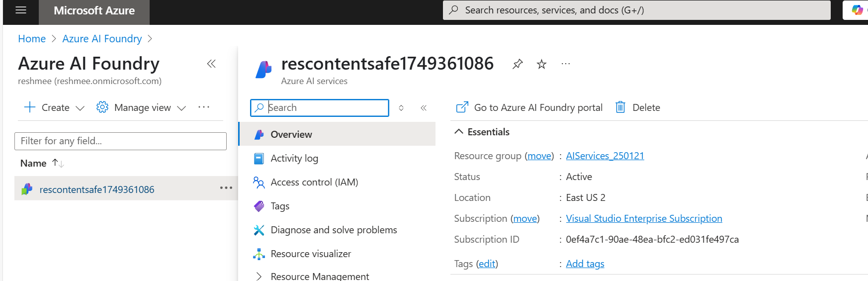This screenshot has height=281, width=868.
Task: Open Copilot from the top bar
Action: click(857, 10)
